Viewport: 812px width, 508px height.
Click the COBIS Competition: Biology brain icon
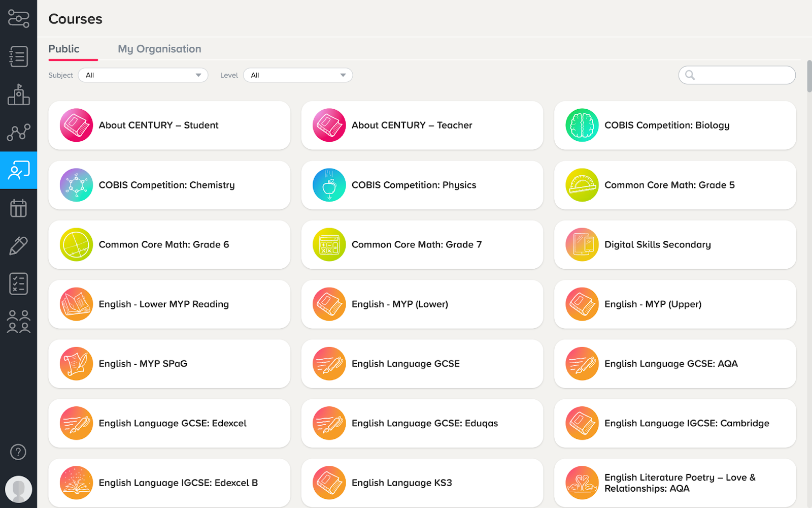[x=582, y=125]
